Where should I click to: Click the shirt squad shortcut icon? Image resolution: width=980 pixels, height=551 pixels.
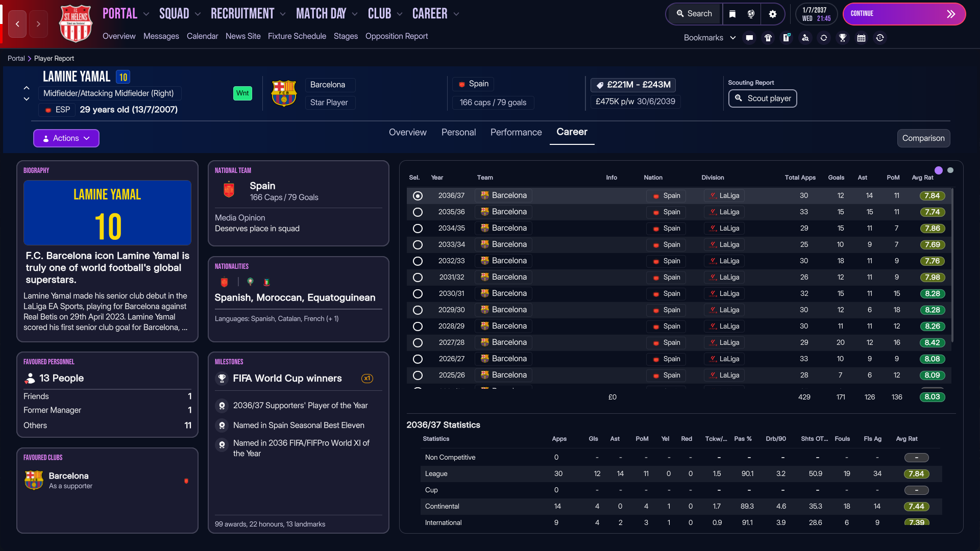pos(768,38)
